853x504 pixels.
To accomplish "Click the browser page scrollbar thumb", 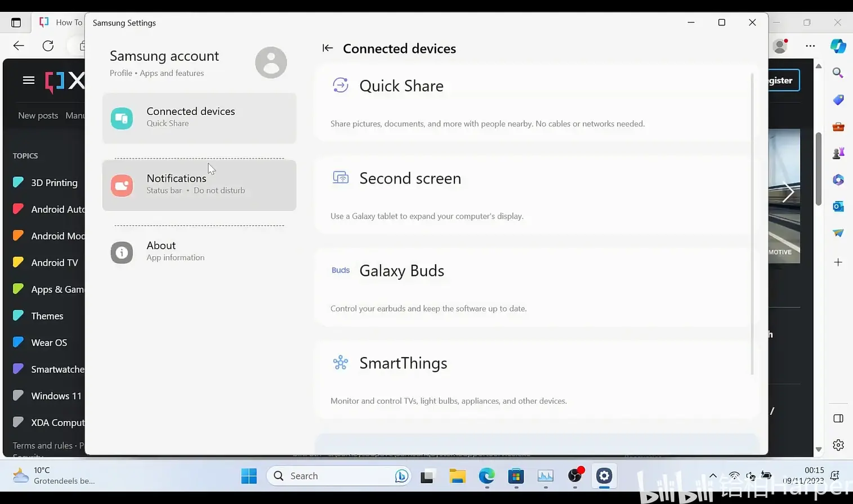I will tap(819, 169).
